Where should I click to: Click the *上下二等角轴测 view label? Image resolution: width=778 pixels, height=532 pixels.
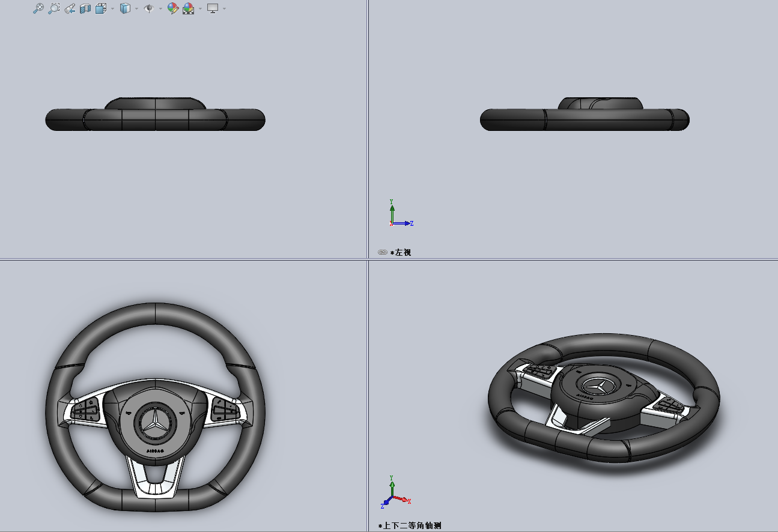pyautogui.click(x=410, y=525)
